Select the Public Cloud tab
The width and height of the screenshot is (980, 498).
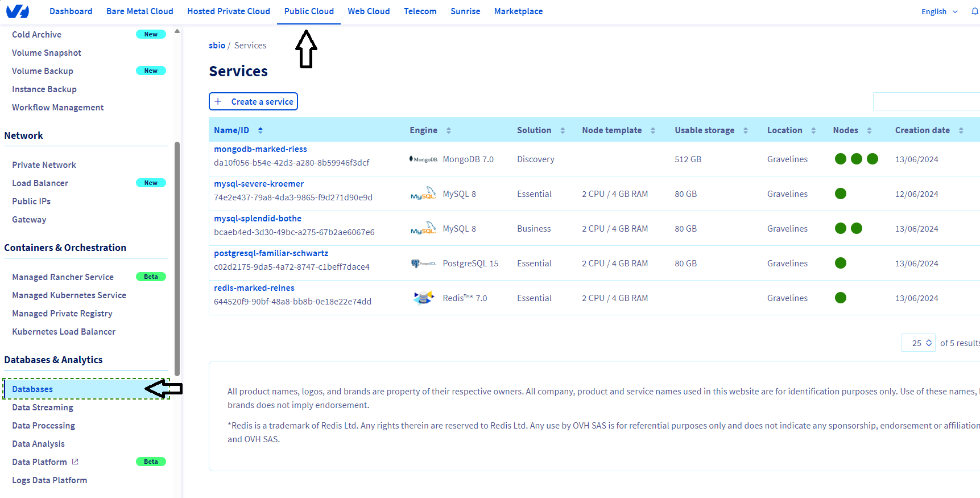tap(309, 11)
